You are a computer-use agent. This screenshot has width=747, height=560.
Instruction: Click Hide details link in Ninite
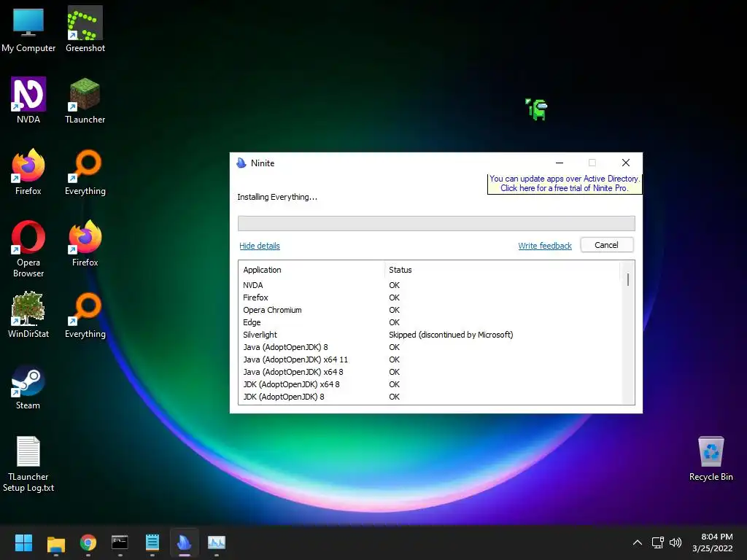[260, 246]
